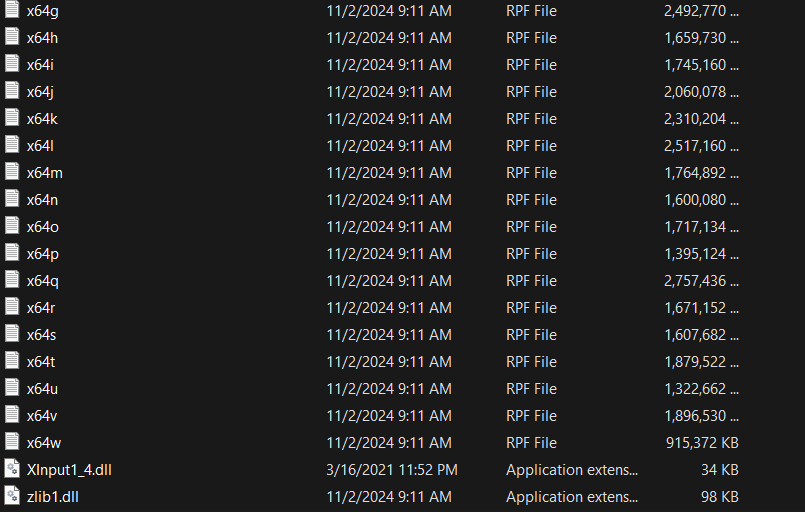Select the x64h file icon

(x=12, y=38)
